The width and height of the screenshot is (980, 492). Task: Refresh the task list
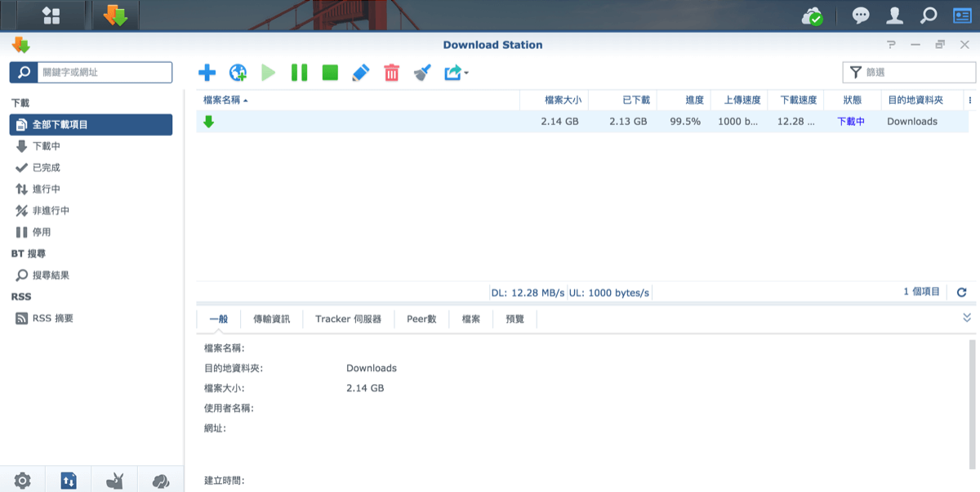pyautogui.click(x=961, y=292)
